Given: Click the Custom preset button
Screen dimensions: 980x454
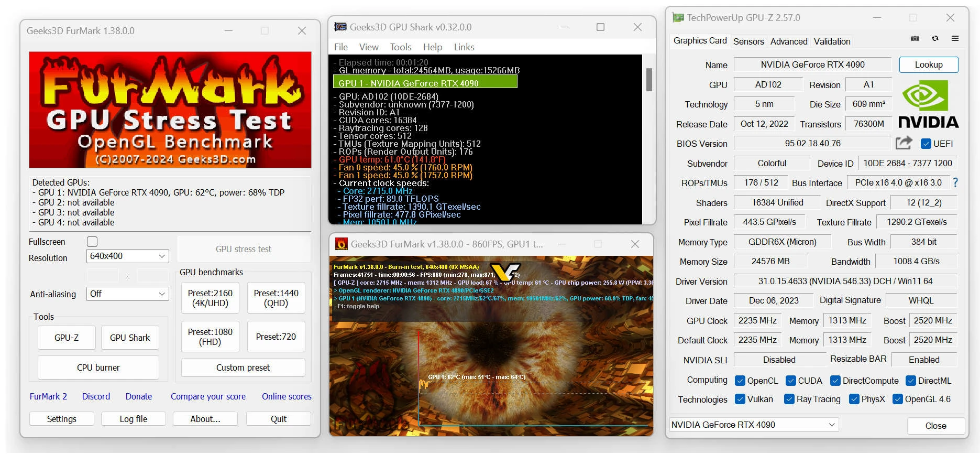Looking at the screenshot, I should [243, 367].
